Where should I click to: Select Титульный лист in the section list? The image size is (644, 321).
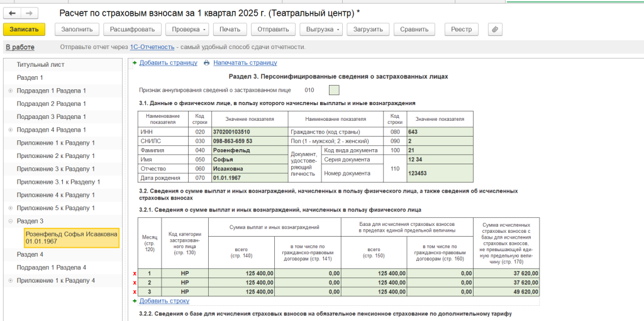click(40, 65)
